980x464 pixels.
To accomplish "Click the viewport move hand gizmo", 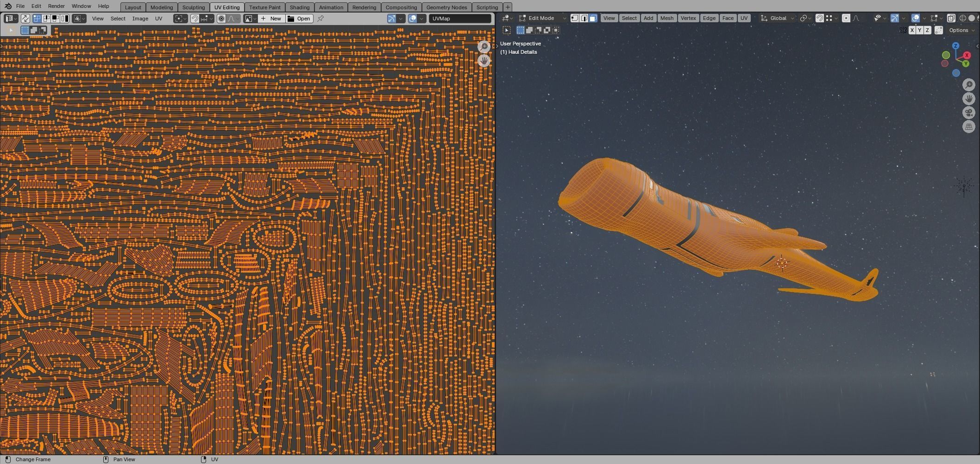I will point(969,99).
